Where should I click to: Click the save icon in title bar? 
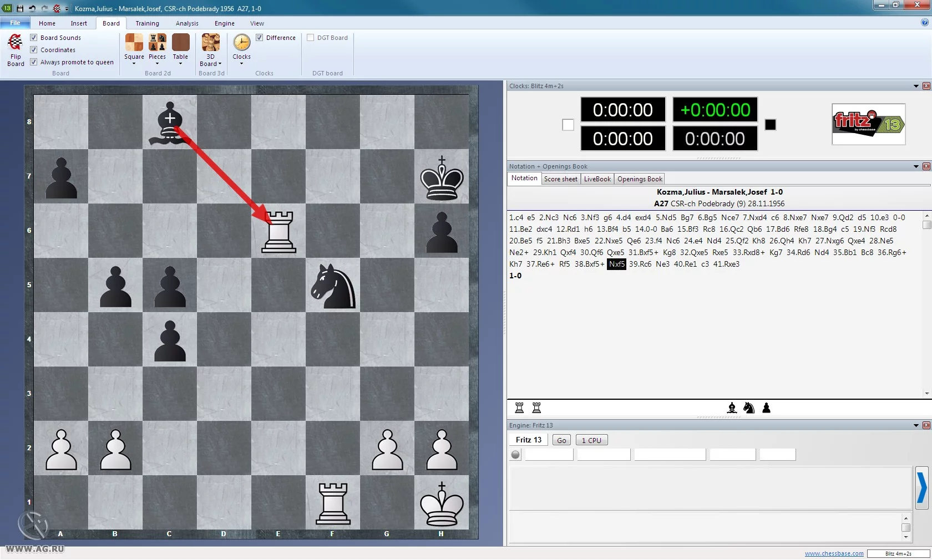point(20,8)
